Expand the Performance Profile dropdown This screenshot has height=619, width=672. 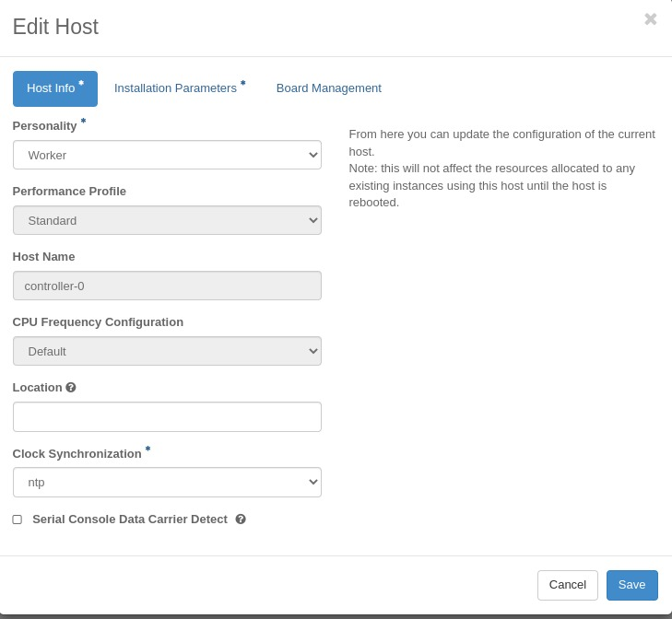167,220
